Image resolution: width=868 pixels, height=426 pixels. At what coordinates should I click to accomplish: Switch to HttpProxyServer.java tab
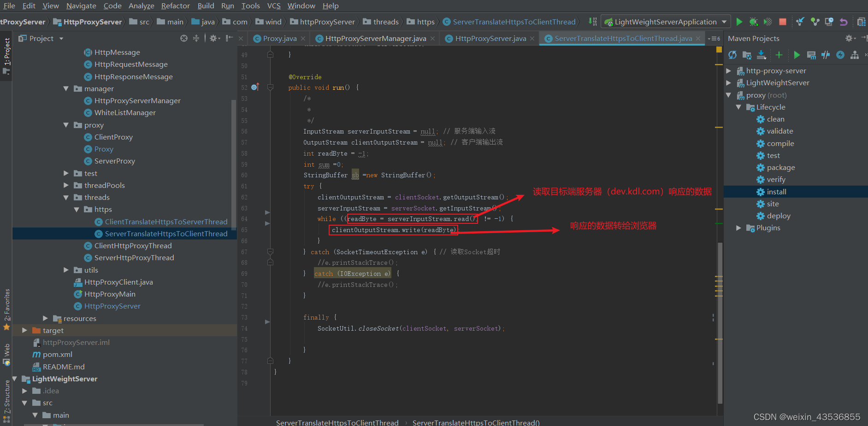490,39
